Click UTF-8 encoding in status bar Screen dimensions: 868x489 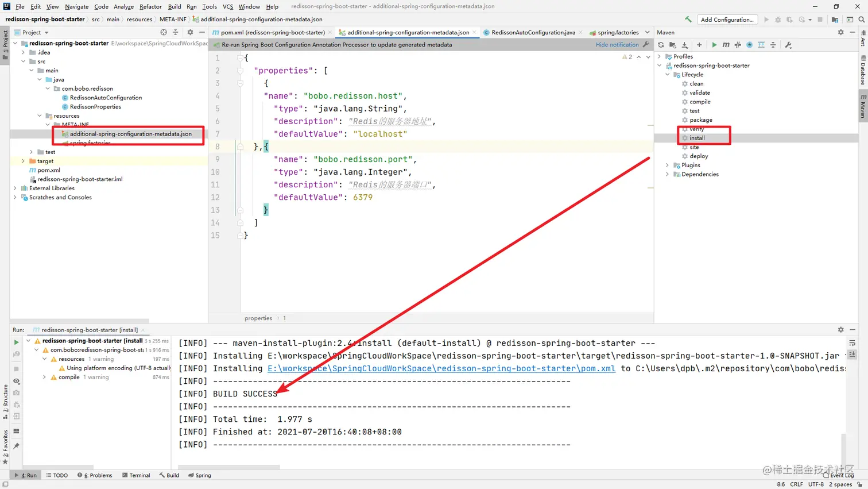(x=816, y=484)
